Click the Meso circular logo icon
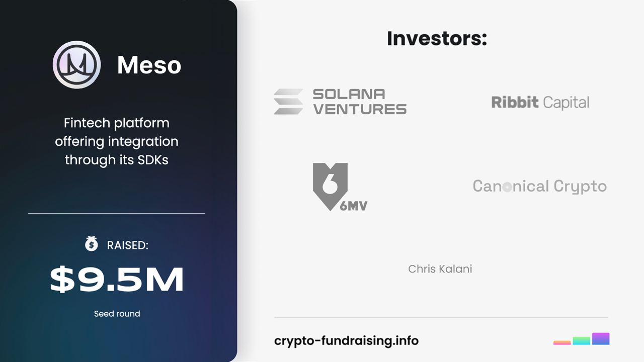Screen dimensions: 644x362 [x=77, y=65]
